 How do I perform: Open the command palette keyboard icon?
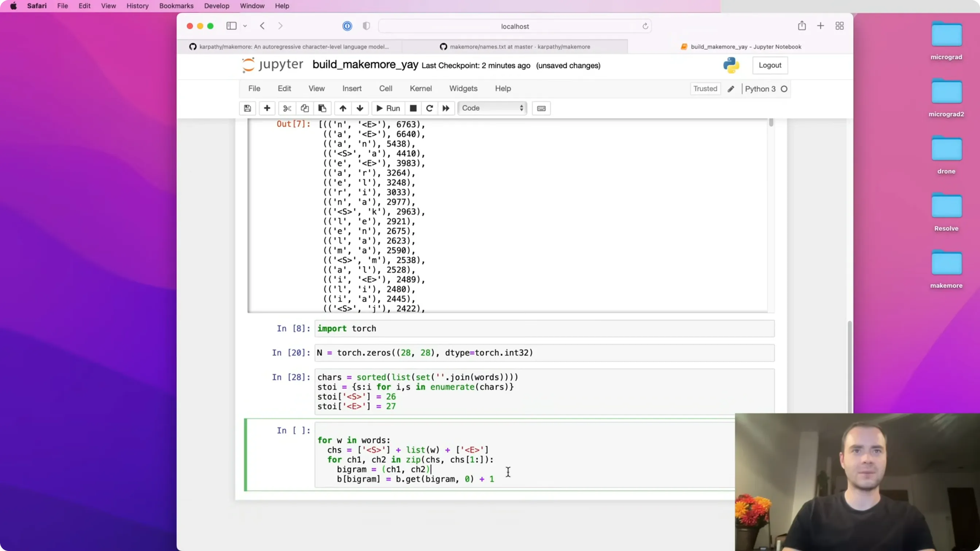541,108
